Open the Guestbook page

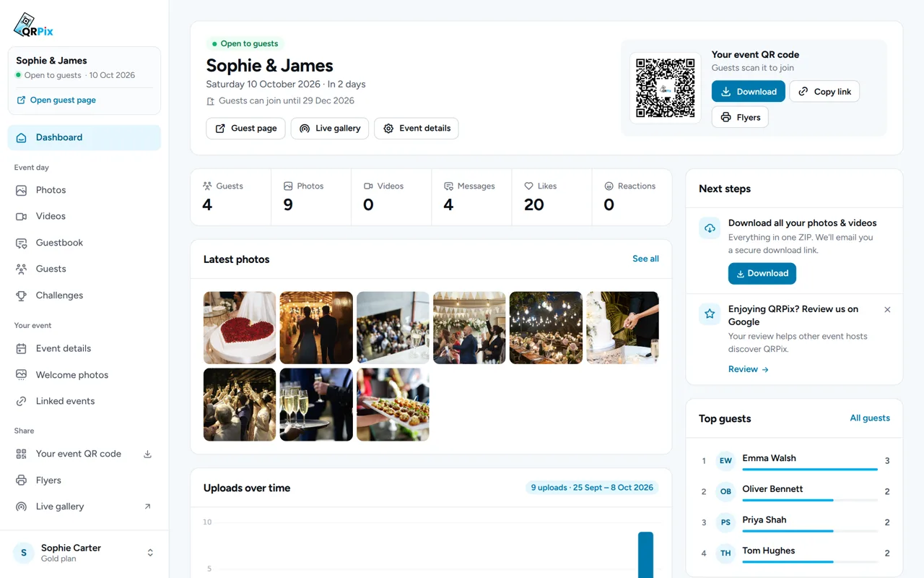(x=84, y=243)
